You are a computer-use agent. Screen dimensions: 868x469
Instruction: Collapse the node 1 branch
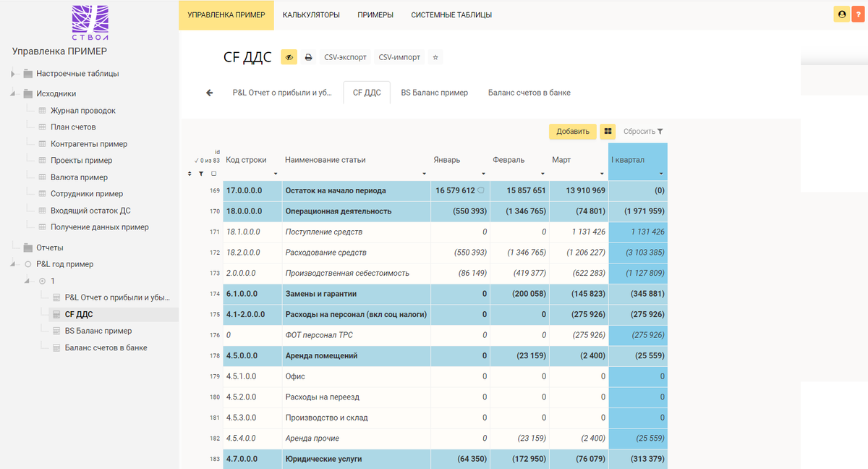click(27, 281)
